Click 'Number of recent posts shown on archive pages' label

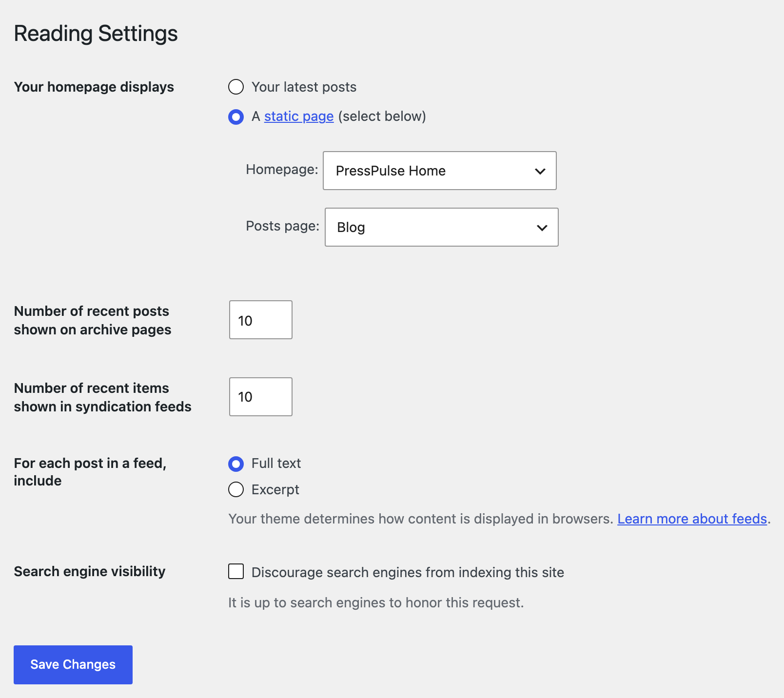coord(93,320)
